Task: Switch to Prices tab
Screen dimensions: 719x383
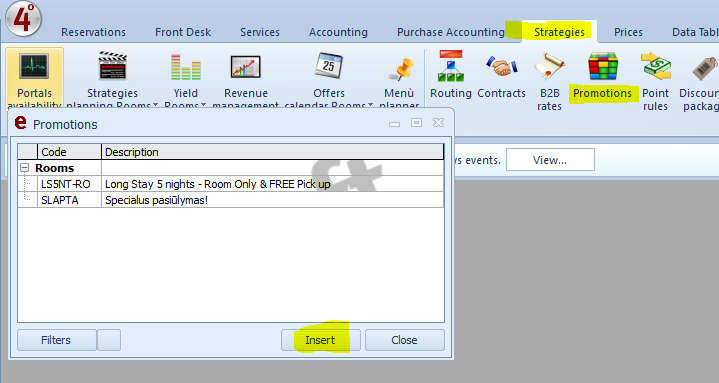Action: tap(628, 32)
